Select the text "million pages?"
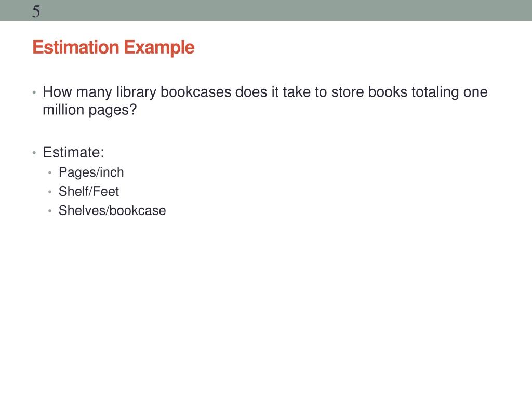Viewport: 532px width, 399px height. click(89, 110)
